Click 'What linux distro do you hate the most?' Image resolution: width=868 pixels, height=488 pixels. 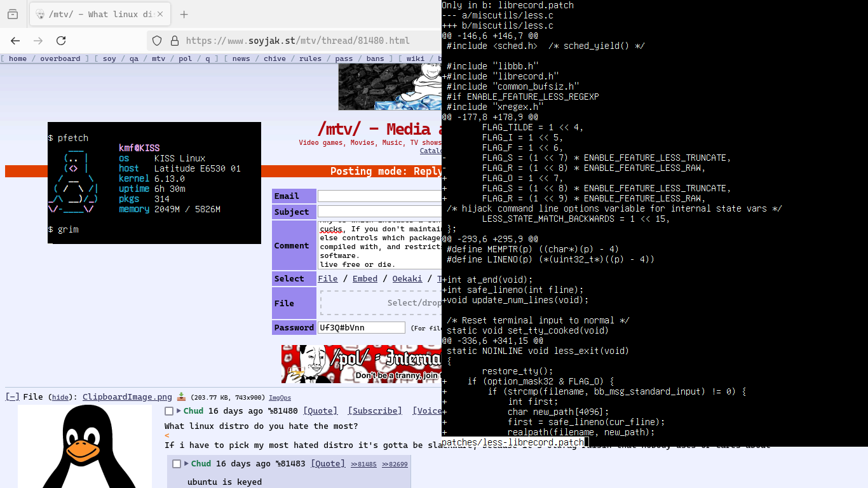[261, 426]
